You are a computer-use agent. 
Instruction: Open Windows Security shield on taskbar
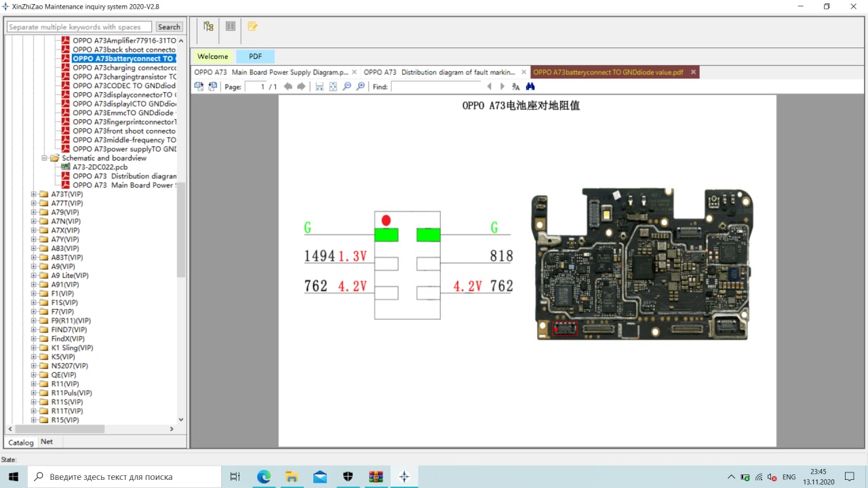point(348,476)
